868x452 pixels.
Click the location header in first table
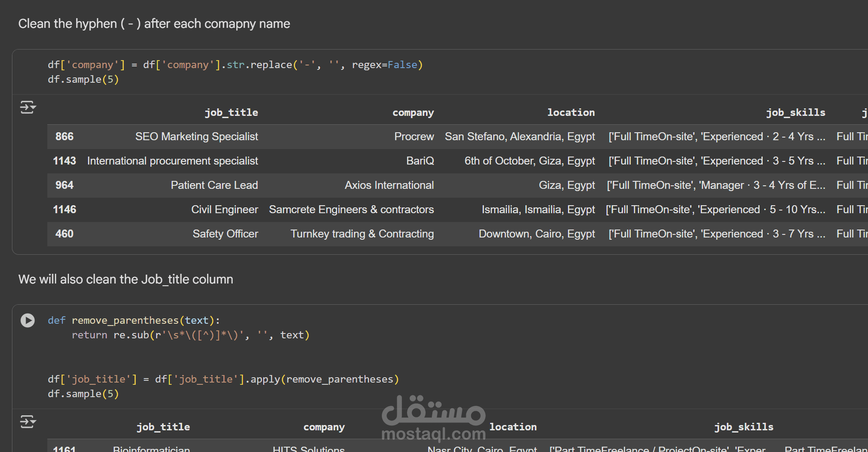(x=571, y=112)
